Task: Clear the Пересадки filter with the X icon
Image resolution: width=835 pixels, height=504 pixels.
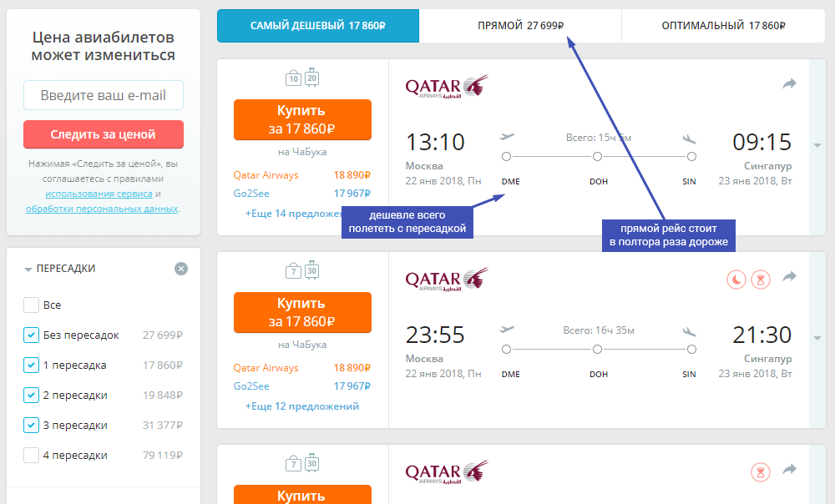Action: (181, 269)
